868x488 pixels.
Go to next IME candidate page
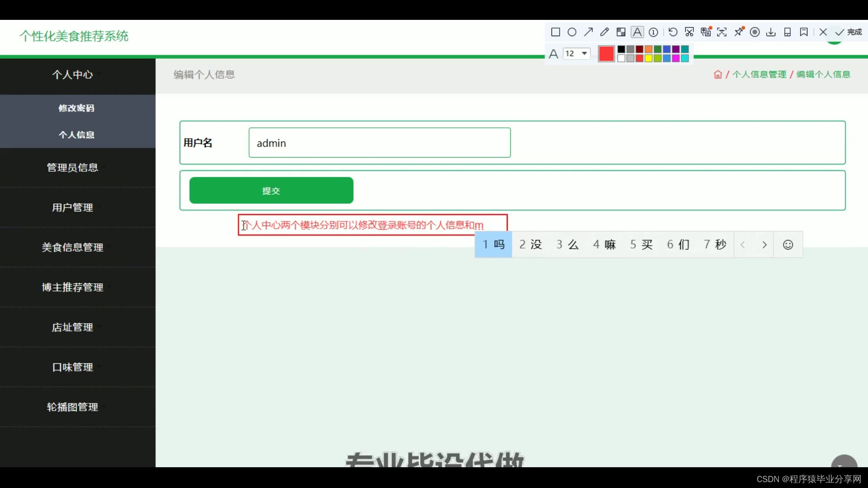click(x=764, y=244)
